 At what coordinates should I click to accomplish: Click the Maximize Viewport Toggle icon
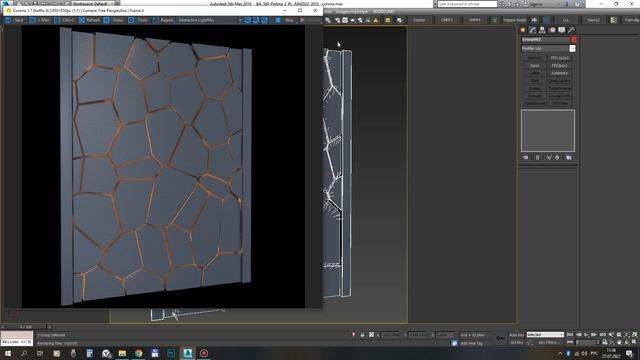[634, 342]
